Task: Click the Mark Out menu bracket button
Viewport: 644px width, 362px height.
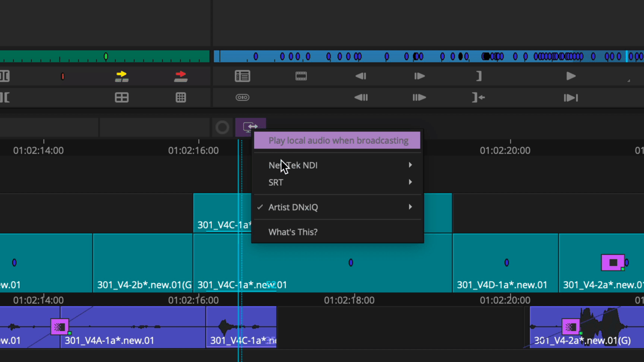Action: pyautogui.click(x=478, y=76)
